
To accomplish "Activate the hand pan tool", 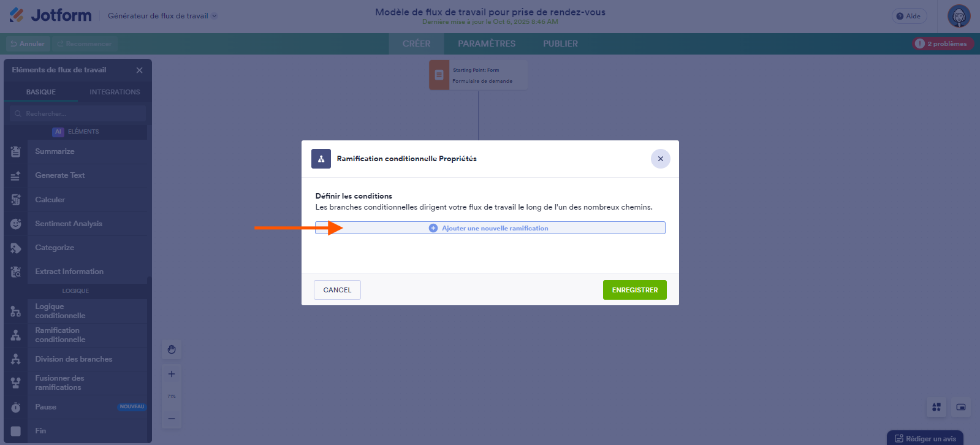I will tap(172, 349).
